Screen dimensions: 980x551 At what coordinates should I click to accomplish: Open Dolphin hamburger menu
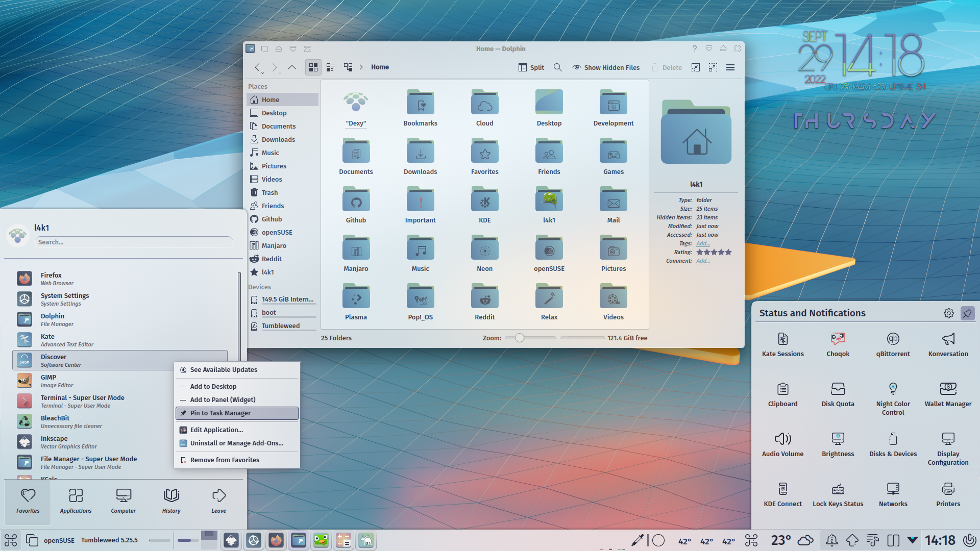[730, 67]
